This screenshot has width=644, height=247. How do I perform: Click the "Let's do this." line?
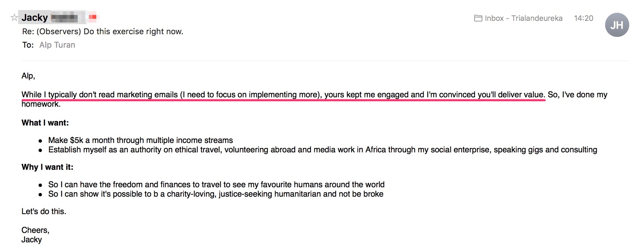click(44, 211)
